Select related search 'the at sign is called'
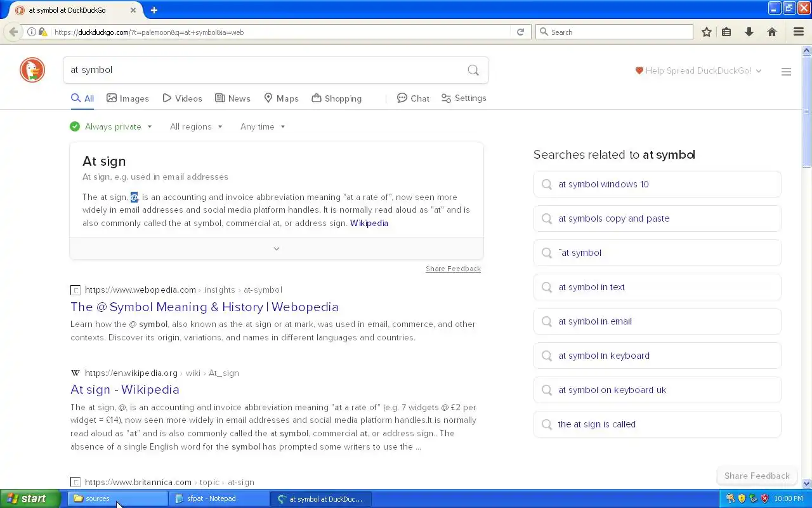 click(x=657, y=424)
